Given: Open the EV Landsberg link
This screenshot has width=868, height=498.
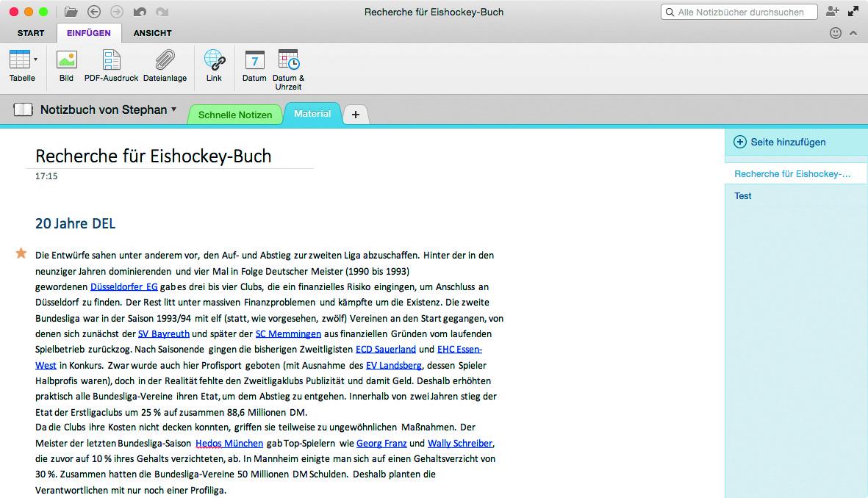Looking at the screenshot, I should click(394, 365).
